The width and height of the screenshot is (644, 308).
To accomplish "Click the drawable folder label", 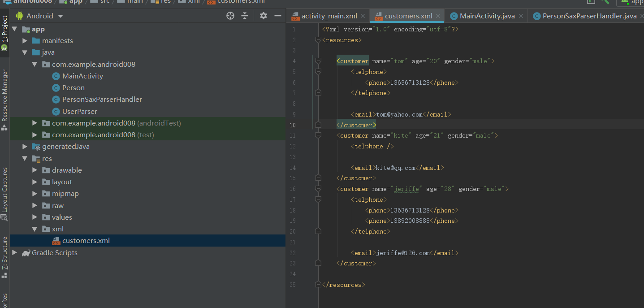I will point(67,170).
